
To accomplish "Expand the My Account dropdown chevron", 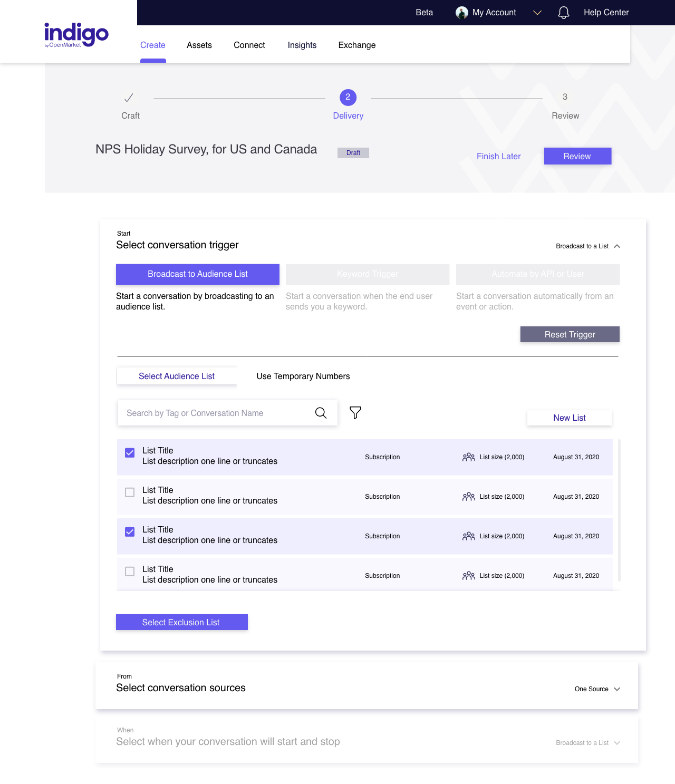I will pos(537,13).
